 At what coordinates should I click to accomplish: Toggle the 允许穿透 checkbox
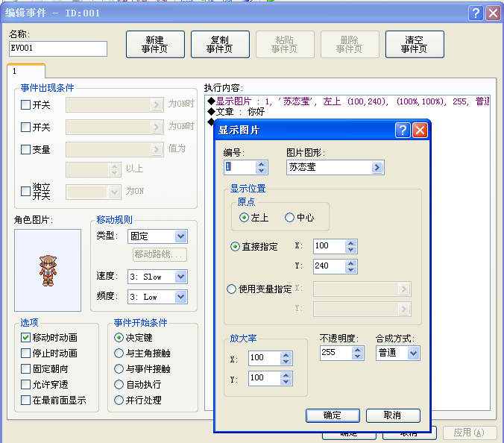pos(25,385)
